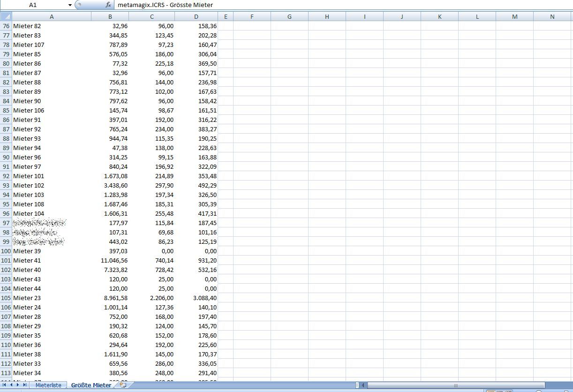Click the Insert Worksheet icon
573x392 pixels.
click(x=123, y=385)
